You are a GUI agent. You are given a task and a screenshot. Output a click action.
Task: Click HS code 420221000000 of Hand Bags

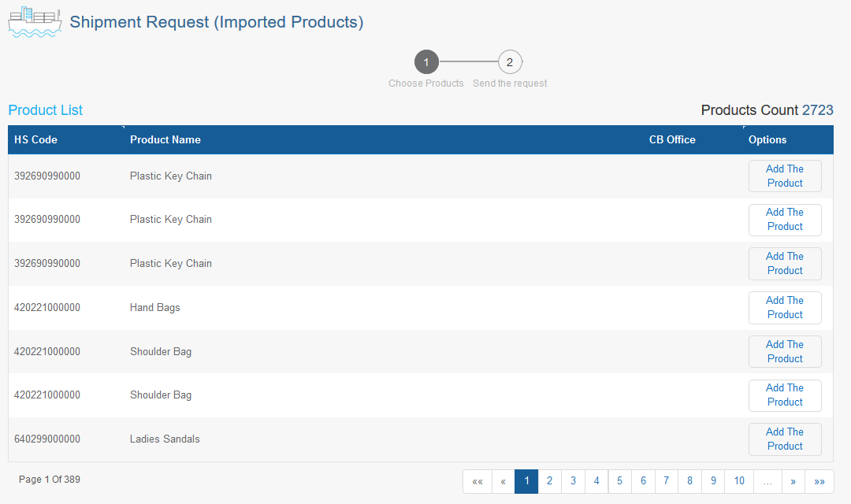pos(47,308)
